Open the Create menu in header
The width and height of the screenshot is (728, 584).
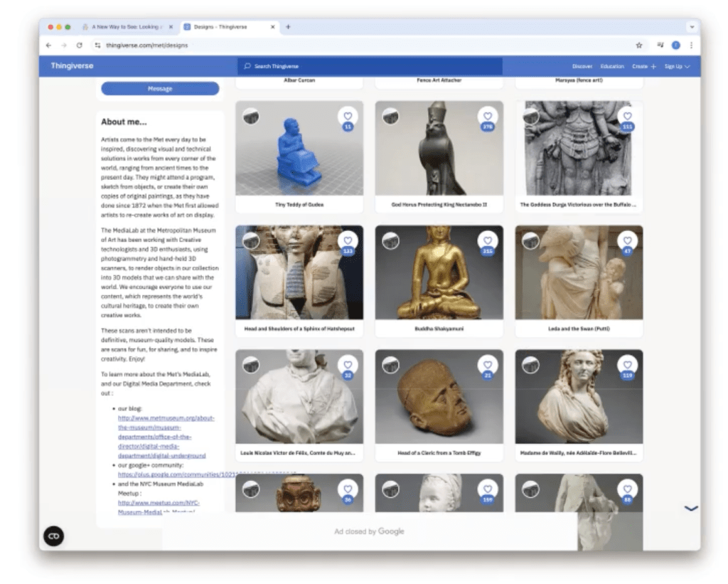(644, 66)
